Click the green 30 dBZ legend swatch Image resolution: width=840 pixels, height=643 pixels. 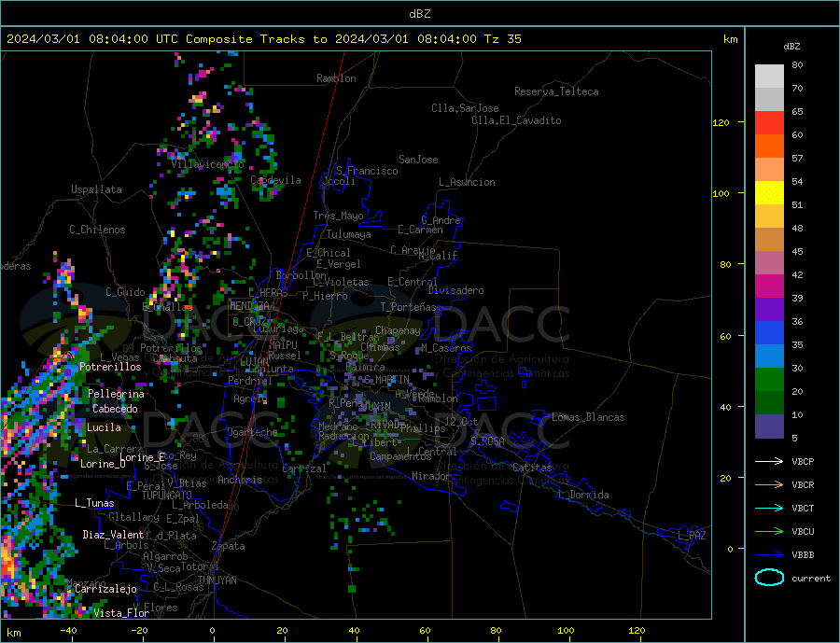point(769,380)
